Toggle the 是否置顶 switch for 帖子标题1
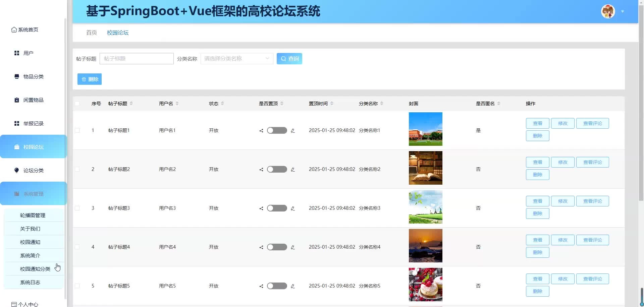Image resolution: width=644 pixels, height=307 pixels. click(x=277, y=130)
